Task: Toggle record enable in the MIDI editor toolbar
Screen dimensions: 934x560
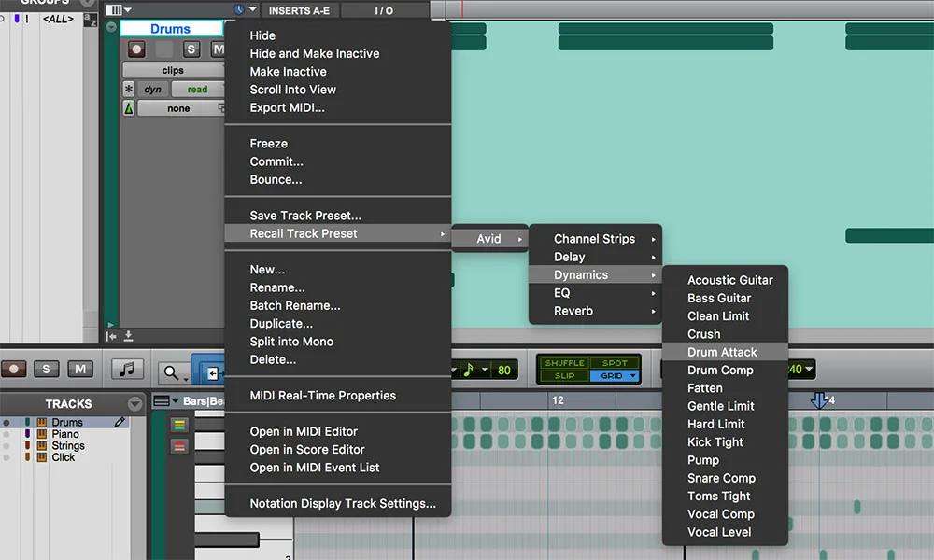Action: (14, 369)
